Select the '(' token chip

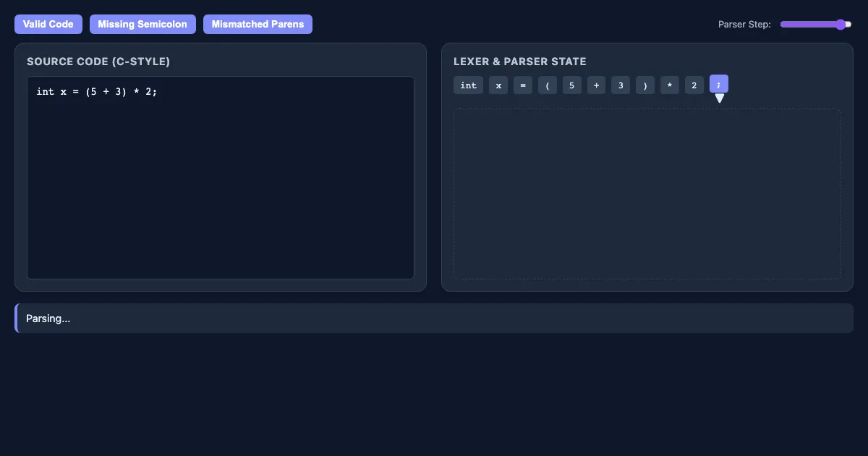click(548, 85)
